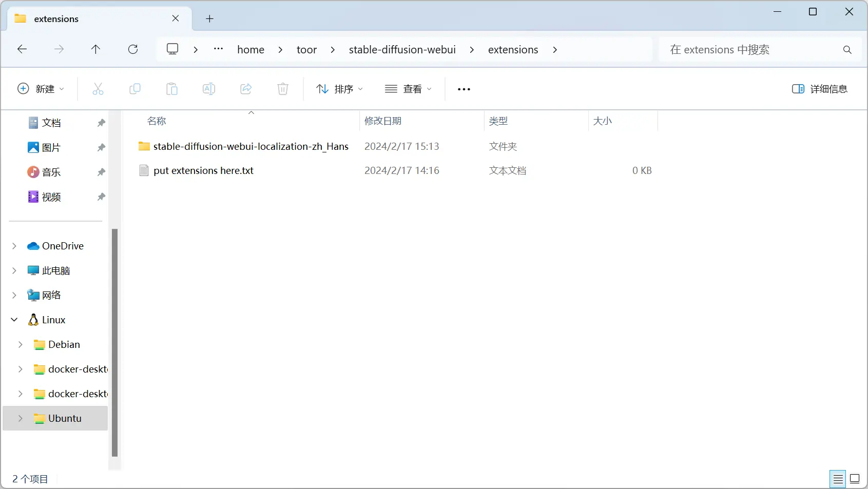Refresh the extensions folder view

point(133,49)
